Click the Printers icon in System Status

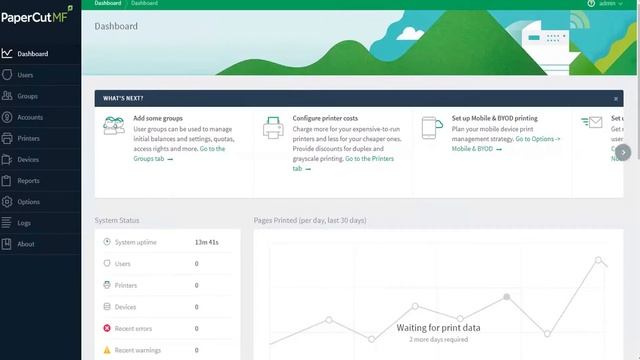pyautogui.click(x=107, y=285)
